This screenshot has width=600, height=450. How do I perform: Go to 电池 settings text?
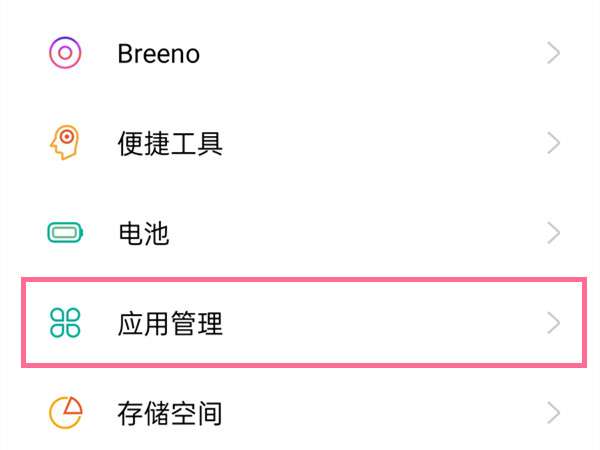click(143, 234)
